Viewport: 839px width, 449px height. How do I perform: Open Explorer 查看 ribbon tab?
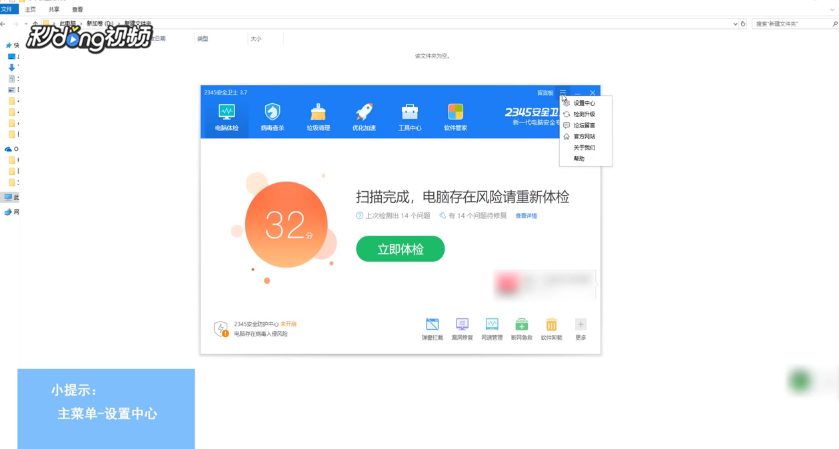(x=78, y=9)
